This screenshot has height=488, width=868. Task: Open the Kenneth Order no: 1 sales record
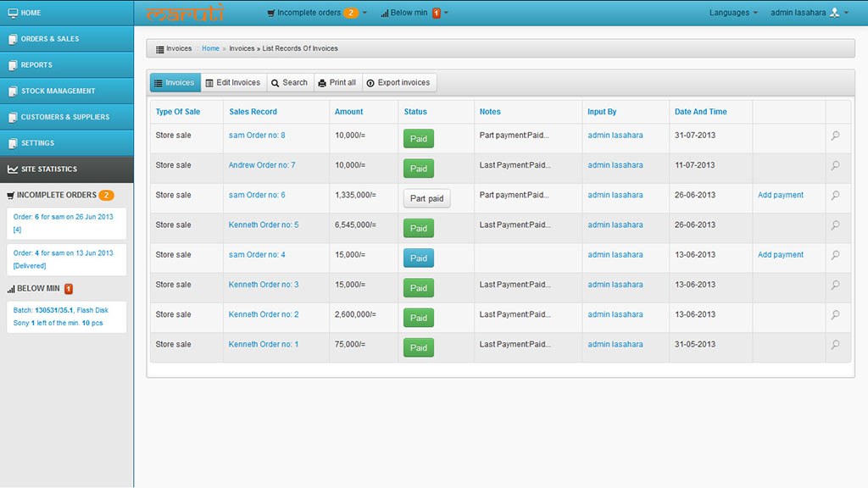[x=264, y=344]
